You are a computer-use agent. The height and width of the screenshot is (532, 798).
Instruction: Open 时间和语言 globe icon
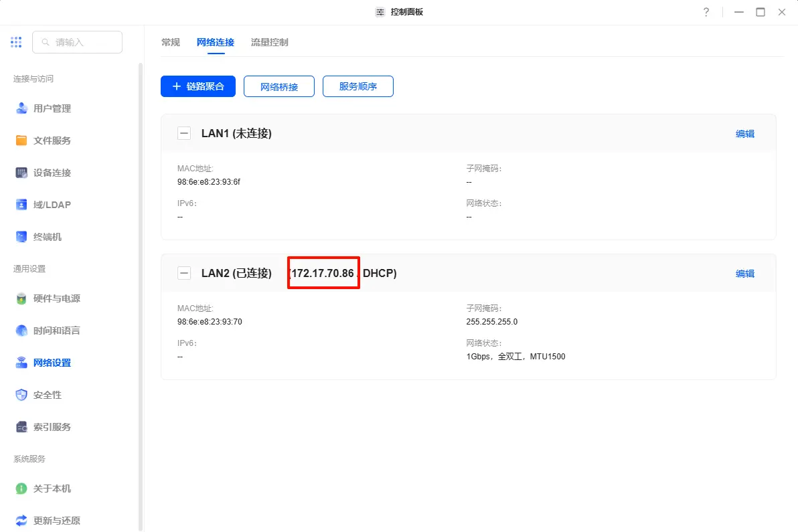click(21, 331)
